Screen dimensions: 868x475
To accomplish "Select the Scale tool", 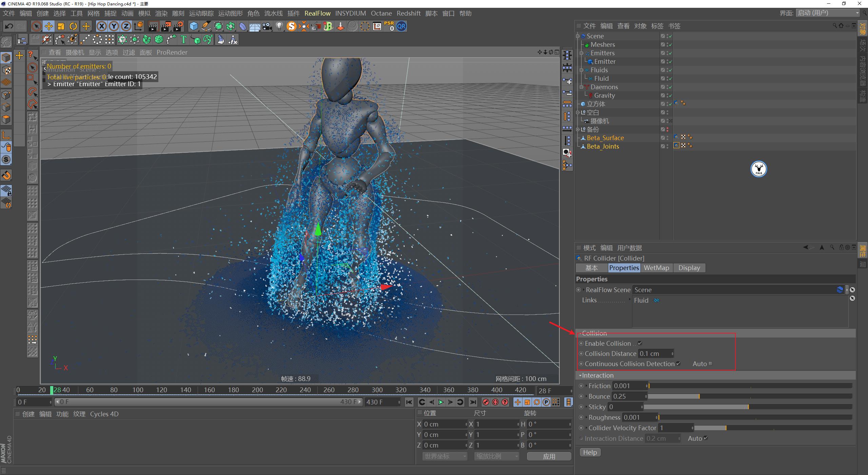I will tap(61, 26).
